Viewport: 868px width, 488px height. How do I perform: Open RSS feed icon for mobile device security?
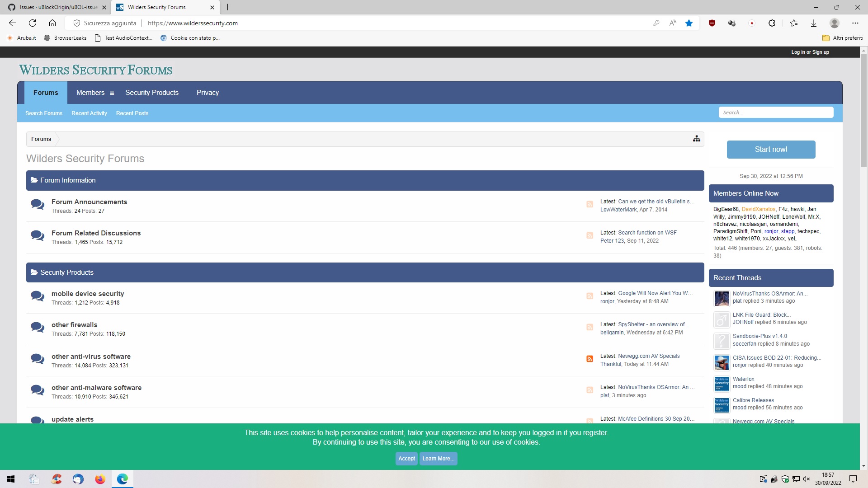click(590, 296)
